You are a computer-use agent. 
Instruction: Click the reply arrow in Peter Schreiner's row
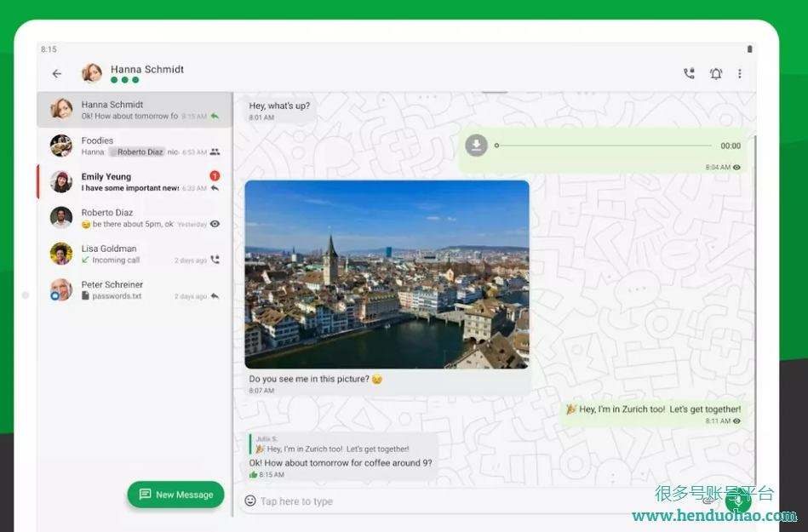coord(215,296)
